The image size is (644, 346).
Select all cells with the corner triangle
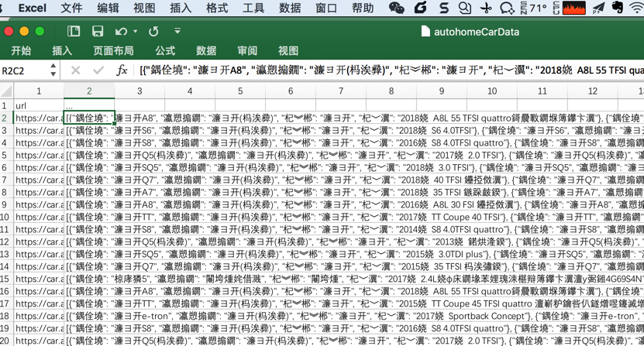pos(6,91)
